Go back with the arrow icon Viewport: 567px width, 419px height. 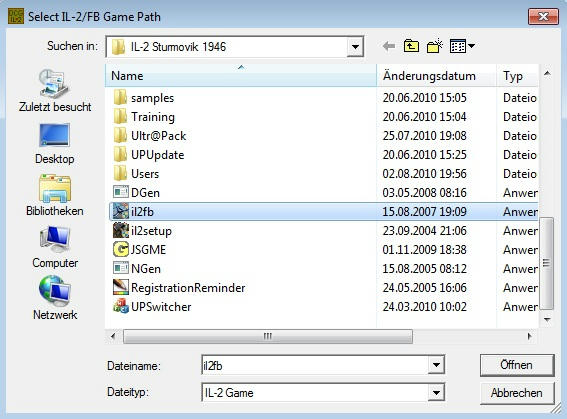point(389,46)
